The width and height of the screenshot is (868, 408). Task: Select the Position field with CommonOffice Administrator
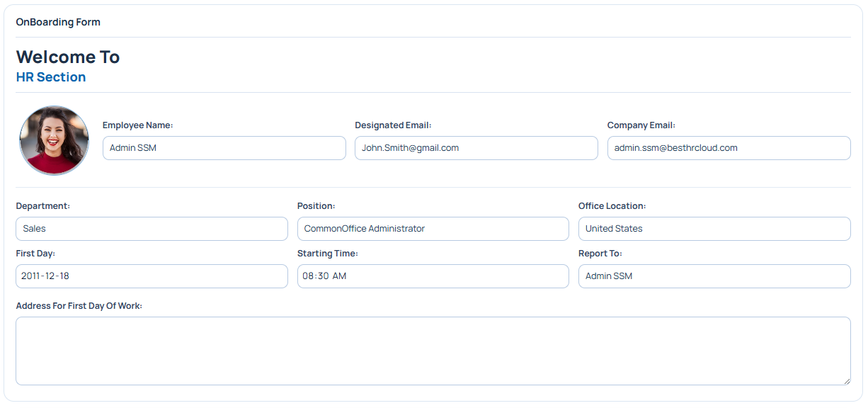coord(433,228)
